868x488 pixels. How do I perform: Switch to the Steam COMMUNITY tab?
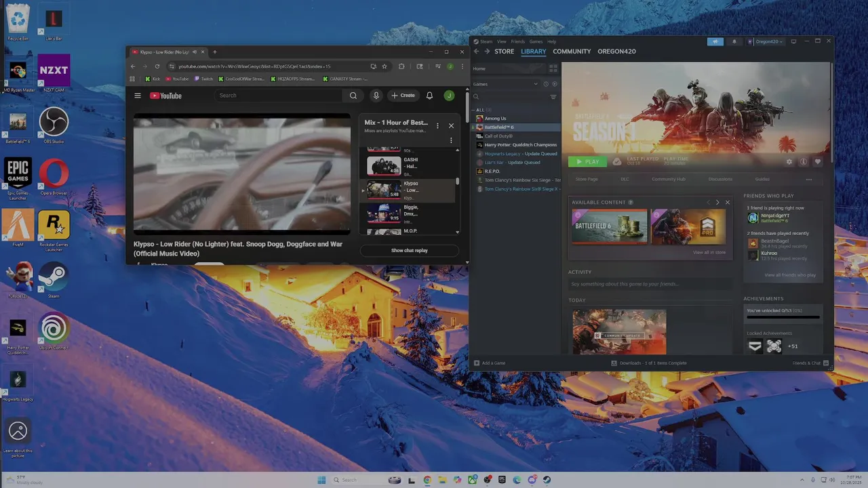pos(572,52)
